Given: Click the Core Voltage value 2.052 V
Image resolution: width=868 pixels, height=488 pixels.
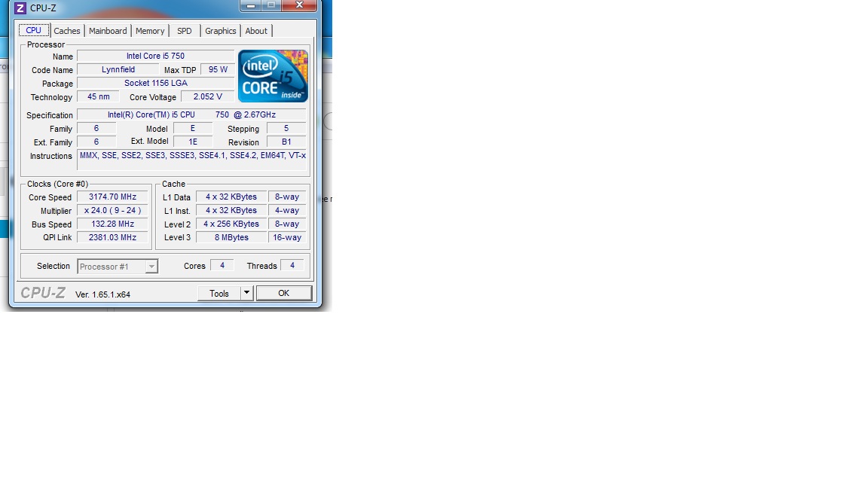Looking at the screenshot, I should click(x=208, y=96).
